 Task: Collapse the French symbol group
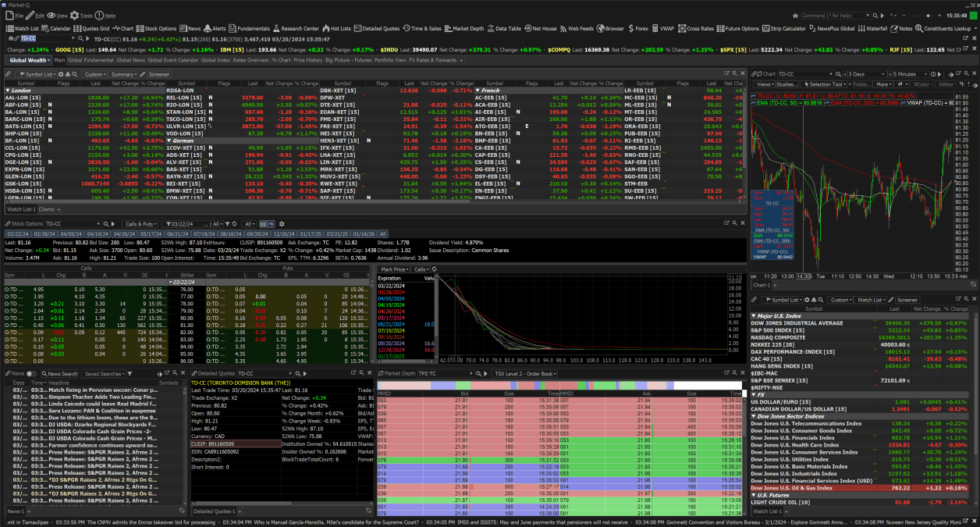pyautogui.click(x=478, y=90)
